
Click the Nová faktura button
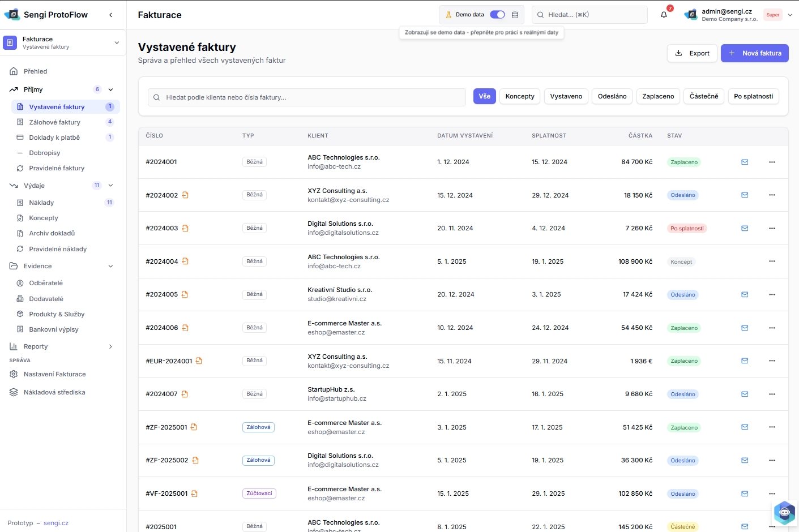(x=754, y=53)
